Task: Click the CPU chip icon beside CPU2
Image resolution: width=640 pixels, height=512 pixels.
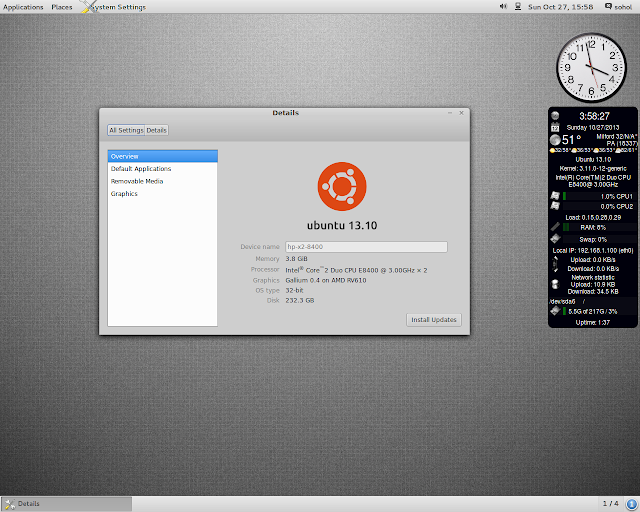Action: [x=555, y=206]
